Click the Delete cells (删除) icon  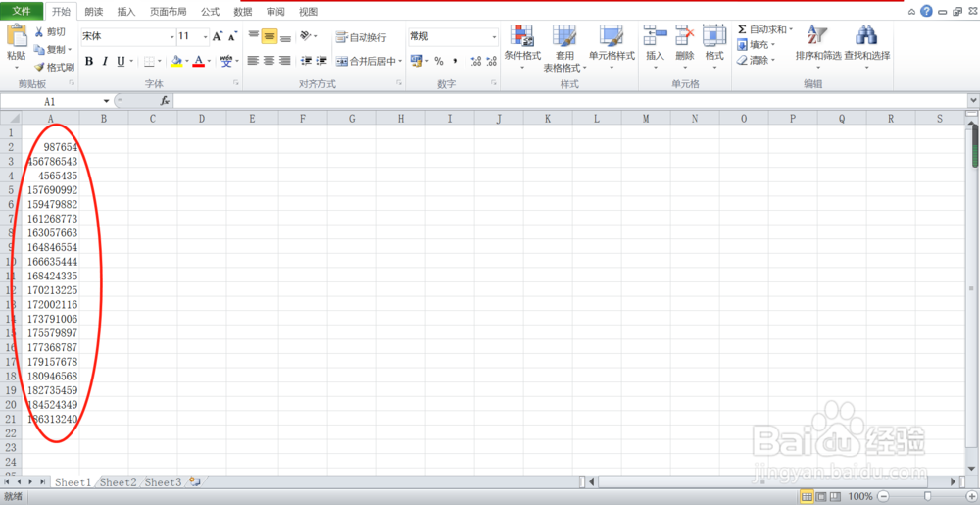pos(685,35)
